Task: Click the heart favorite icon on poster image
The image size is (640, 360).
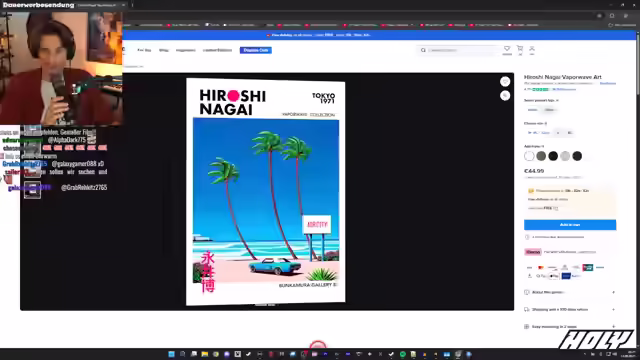Action: click(505, 82)
